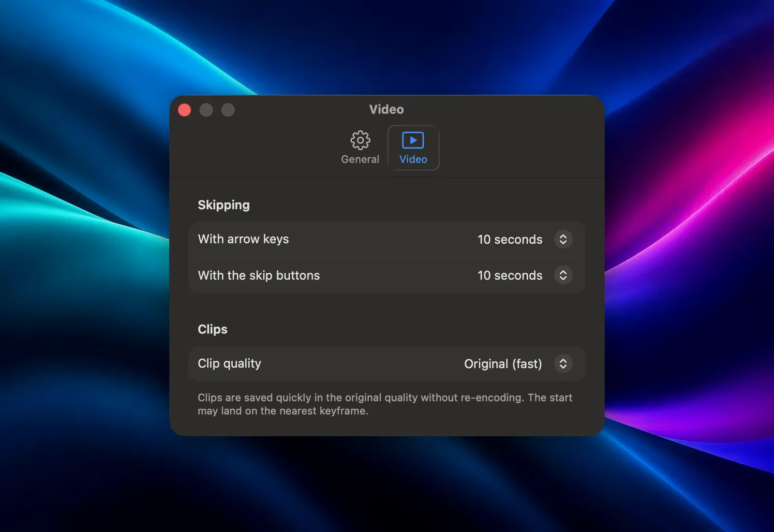Click the grayed minimize window button
The height and width of the screenshot is (532, 774).
[206, 110]
